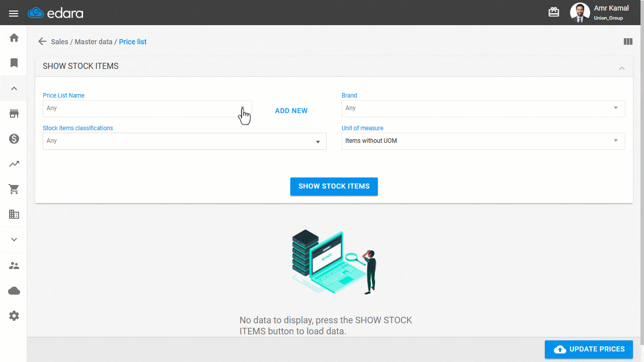Open the gift rewards icon
This screenshot has width=644, height=362.
point(554,13)
